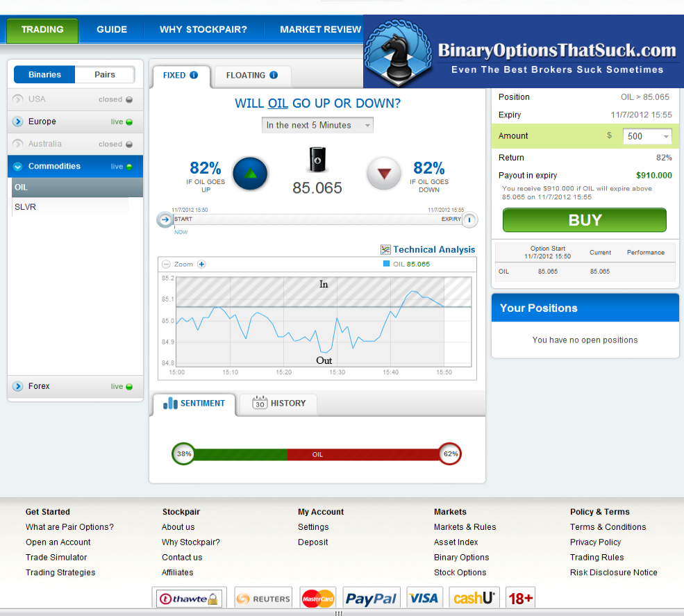The height and width of the screenshot is (616, 684).
Task: Switch to the FLOATING options tab
Action: (252, 76)
